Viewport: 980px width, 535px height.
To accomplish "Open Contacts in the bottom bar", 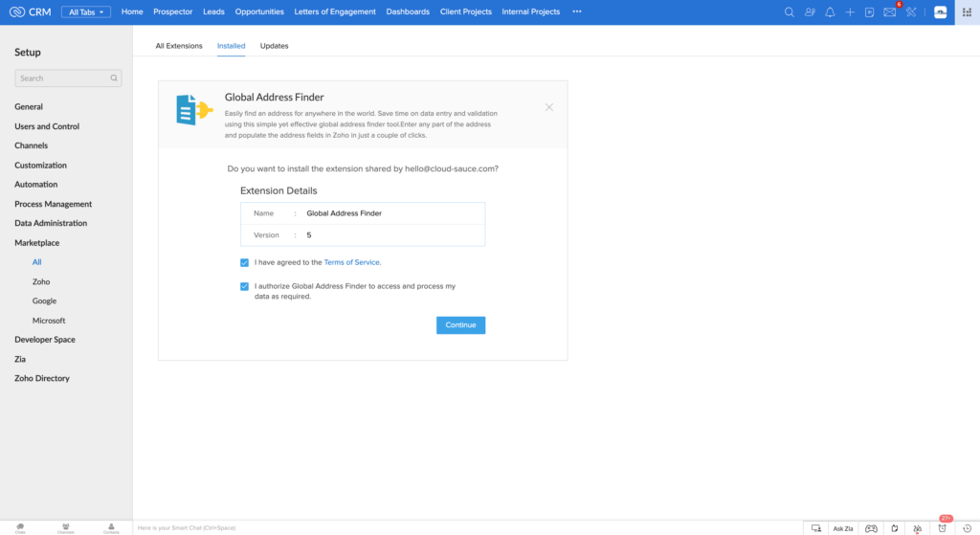I will pyautogui.click(x=111, y=528).
